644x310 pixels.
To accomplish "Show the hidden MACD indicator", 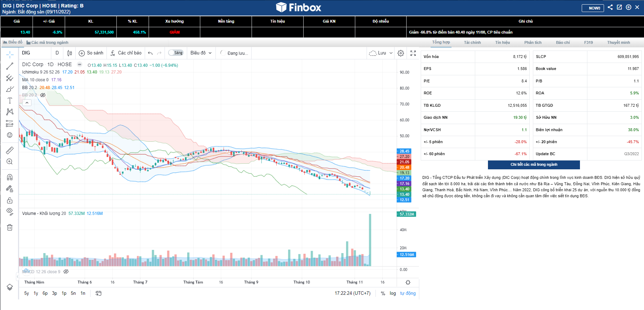I will pos(66,272).
